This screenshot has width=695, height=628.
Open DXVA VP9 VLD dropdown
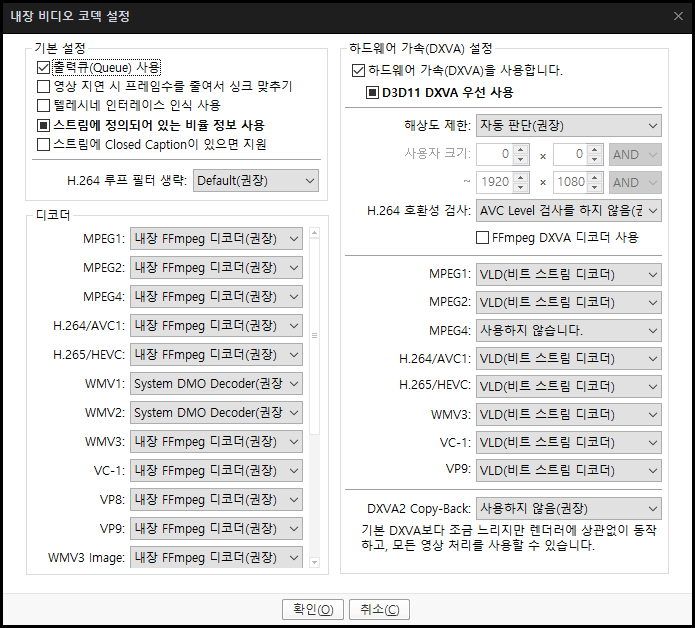tap(569, 470)
